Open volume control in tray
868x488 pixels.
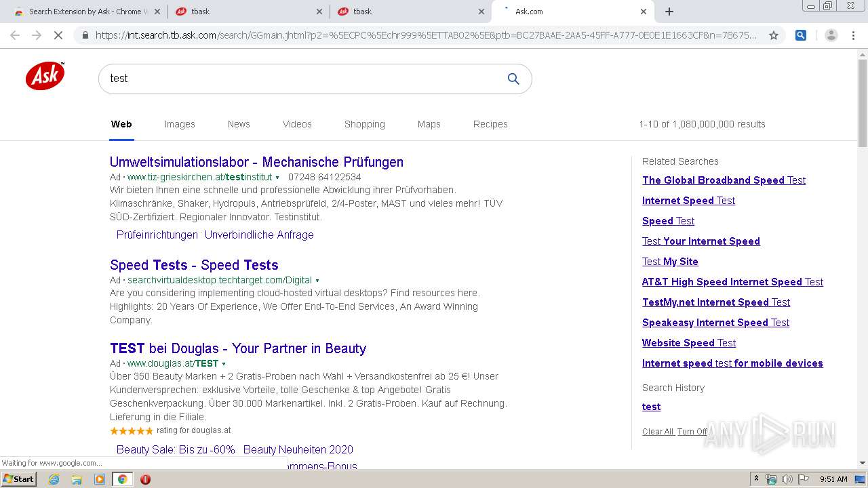[787, 479]
